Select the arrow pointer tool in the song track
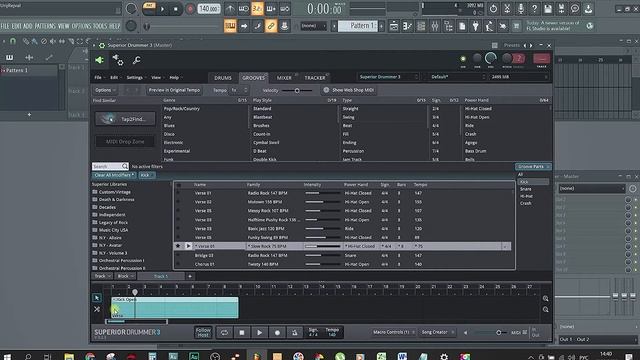640x360 pixels. coord(97,298)
